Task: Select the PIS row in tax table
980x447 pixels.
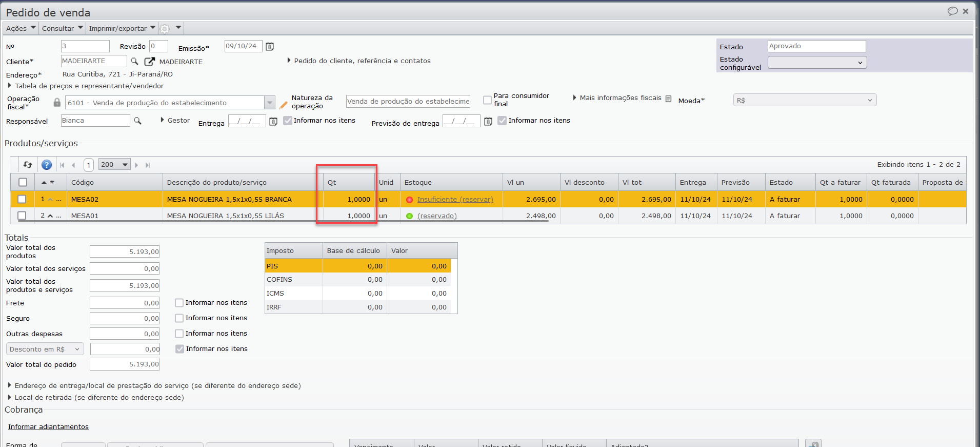Action: [x=358, y=266]
